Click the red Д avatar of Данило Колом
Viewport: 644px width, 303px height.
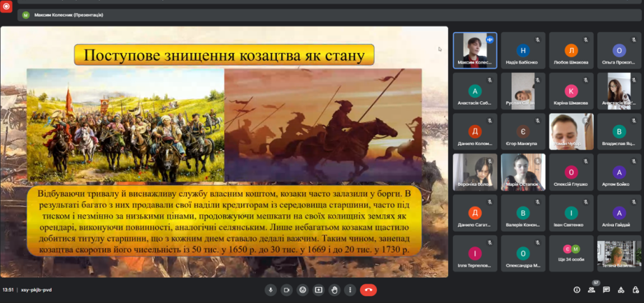475,131
